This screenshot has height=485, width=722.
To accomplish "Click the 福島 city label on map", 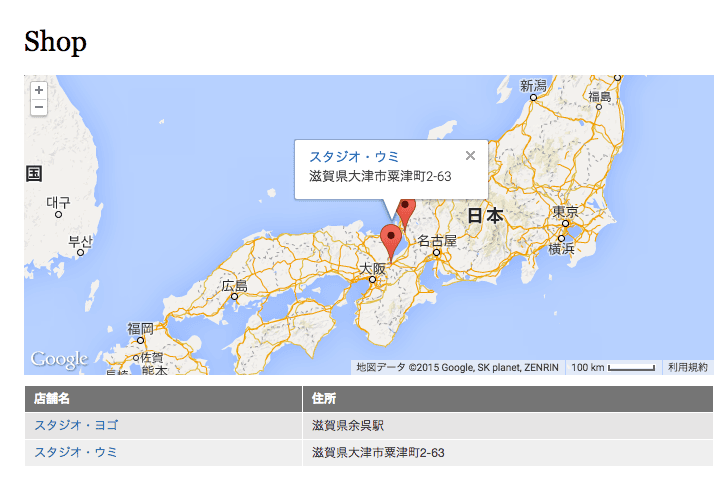I will (600, 97).
